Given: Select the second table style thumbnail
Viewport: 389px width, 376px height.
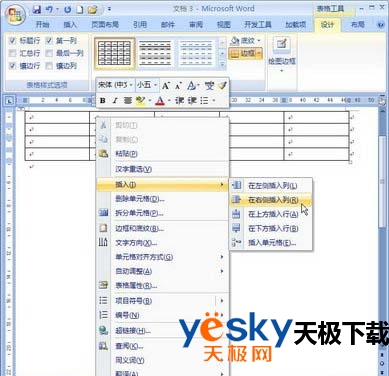Looking at the screenshot, I should tap(155, 53).
